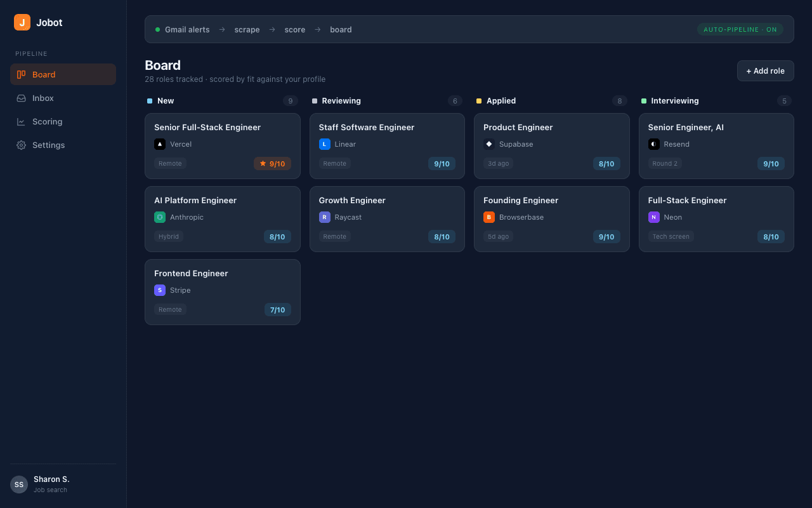812x508 pixels.
Task: Click the Board columns icon in the sidebar
Action: tap(21, 74)
